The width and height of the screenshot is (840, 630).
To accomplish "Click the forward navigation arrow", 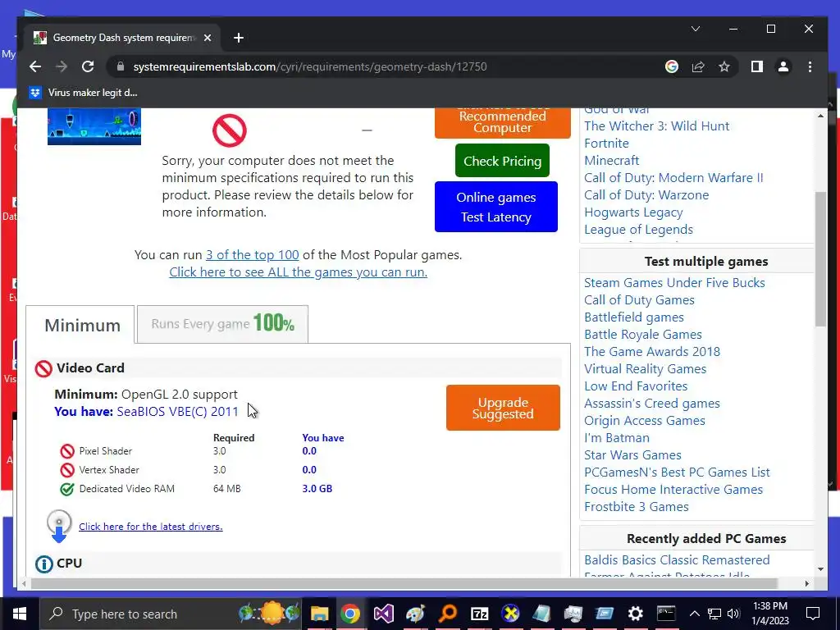I will pos(62,66).
